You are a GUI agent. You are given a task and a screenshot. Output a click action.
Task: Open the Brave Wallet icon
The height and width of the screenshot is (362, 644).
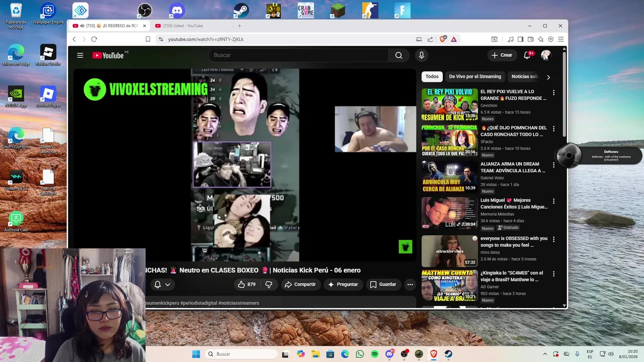531,39
